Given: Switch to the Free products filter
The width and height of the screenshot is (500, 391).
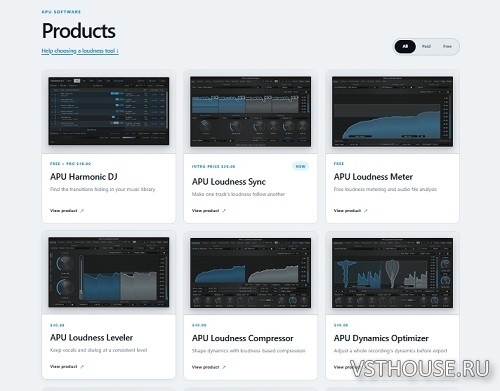Looking at the screenshot, I should tap(447, 47).
